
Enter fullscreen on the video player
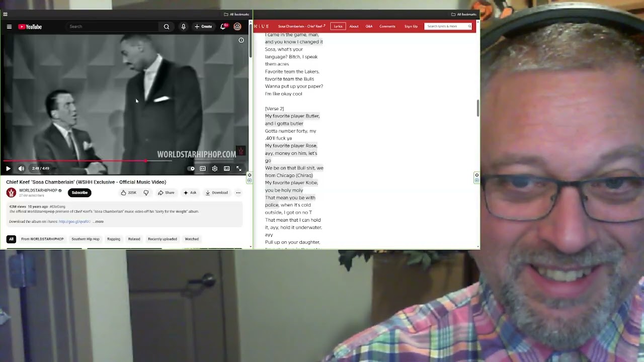tap(239, 168)
